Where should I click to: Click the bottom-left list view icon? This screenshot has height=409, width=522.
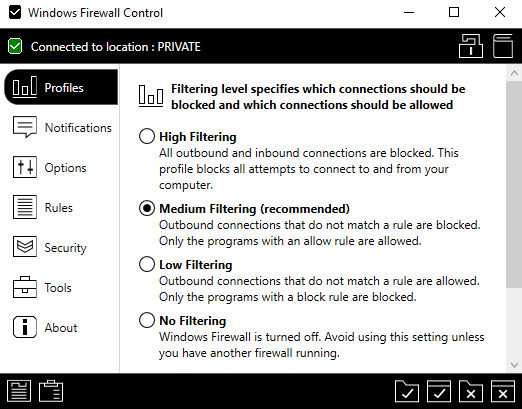click(x=19, y=391)
